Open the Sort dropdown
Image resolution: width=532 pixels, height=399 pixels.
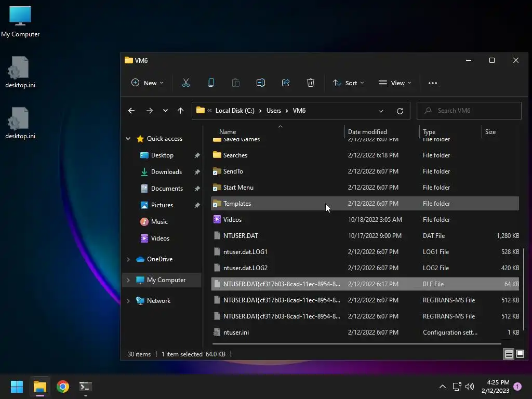pos(348,83)
